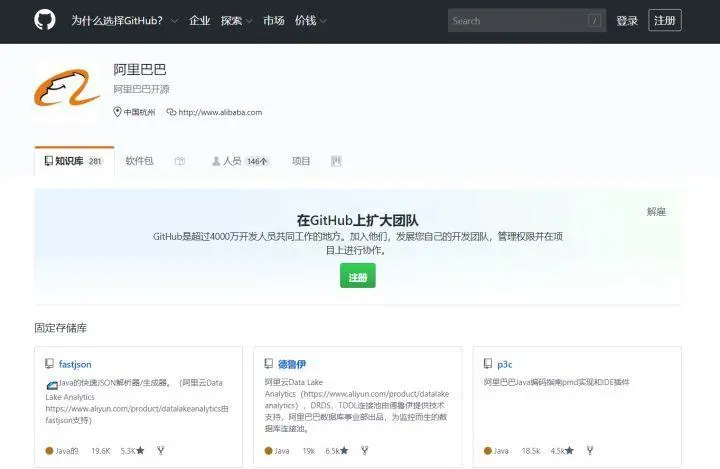
Task: Click the repository book icon in 知识库 tab
Action: tap(49, 161)
